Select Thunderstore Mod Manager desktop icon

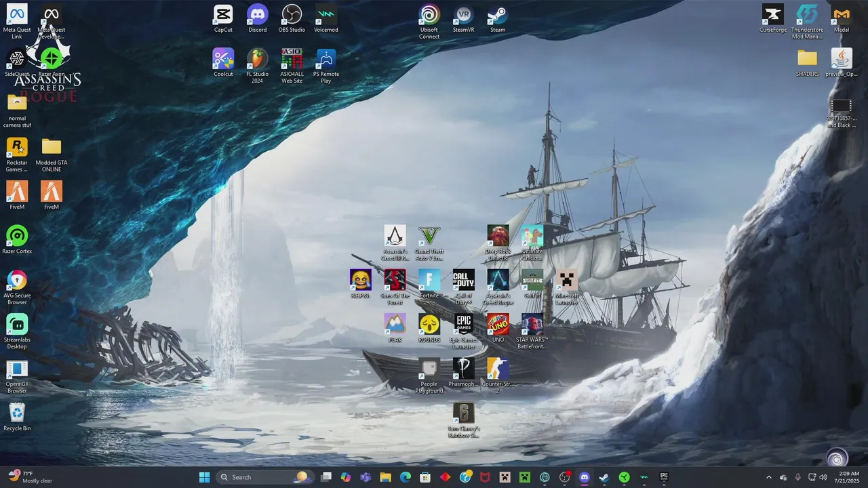[807, 22]
